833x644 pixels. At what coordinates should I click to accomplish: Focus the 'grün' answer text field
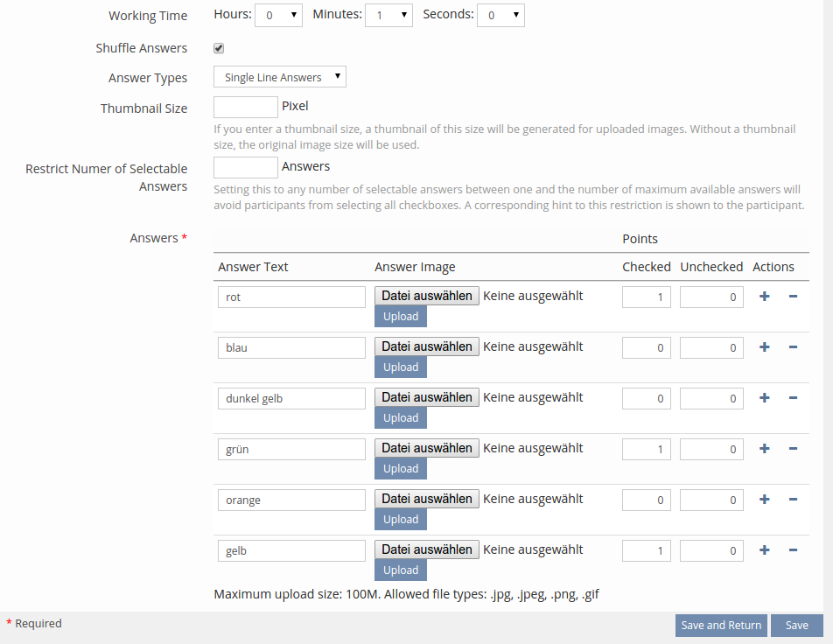(x=291, y=450)
